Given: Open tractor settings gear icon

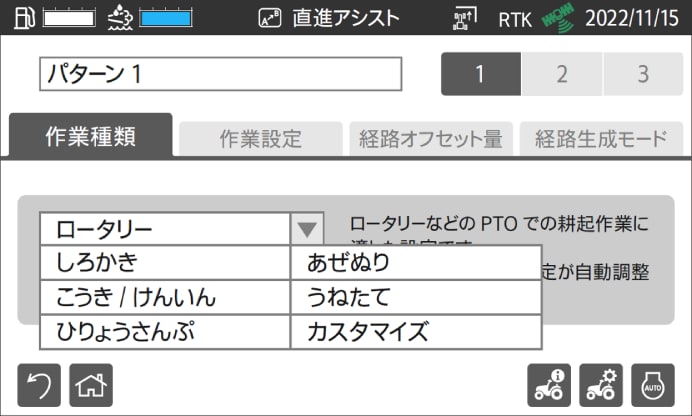Looking at the screenshot, I should tap(601, 385).
